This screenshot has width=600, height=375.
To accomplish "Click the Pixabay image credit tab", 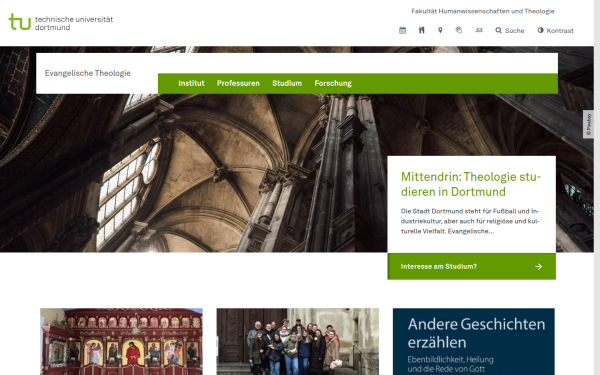I will click(589, 124).
